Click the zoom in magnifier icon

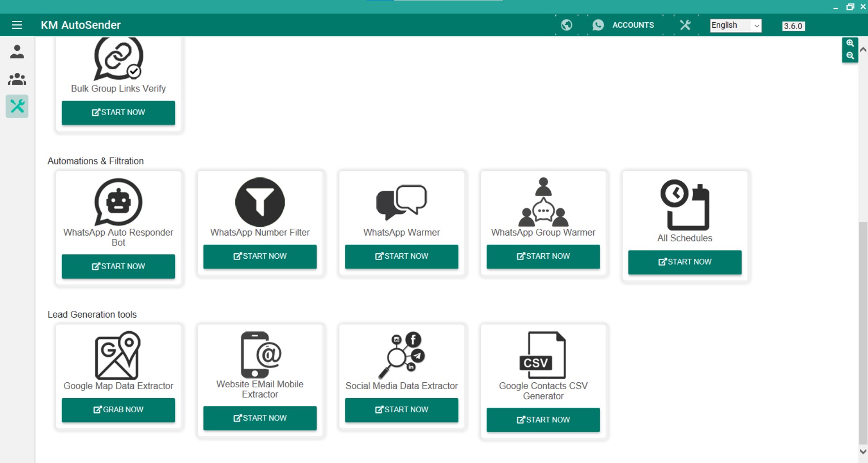pyautogui.click(x=850, y=43)
